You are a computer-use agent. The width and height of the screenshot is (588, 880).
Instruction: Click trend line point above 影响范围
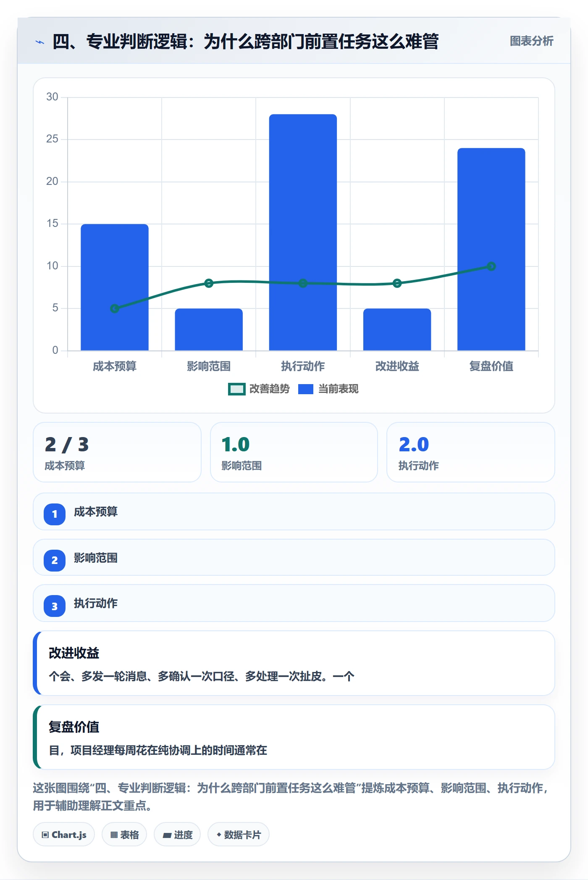tap(209, 283)
